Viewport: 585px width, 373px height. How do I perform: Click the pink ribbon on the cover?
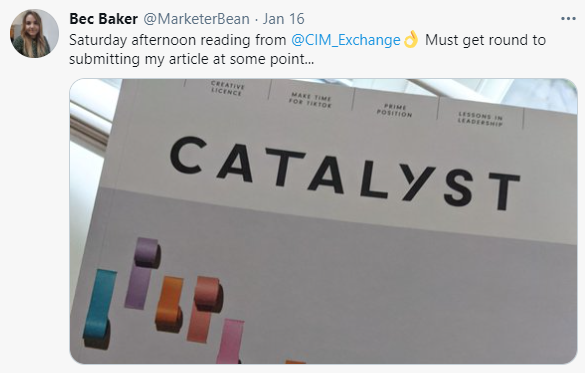click(x=229, y=341)
